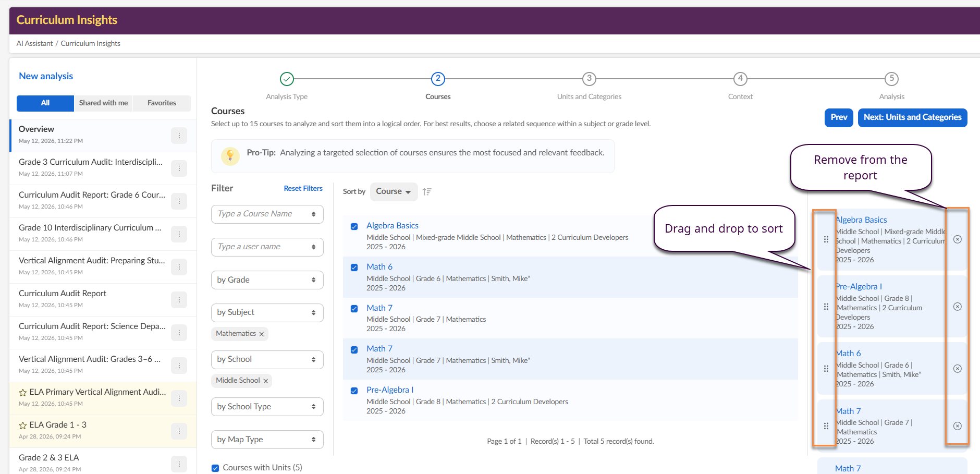Uncheck the Math 6 course checkbox
This screenshot has height=474, width=980.
click(354, 268)
